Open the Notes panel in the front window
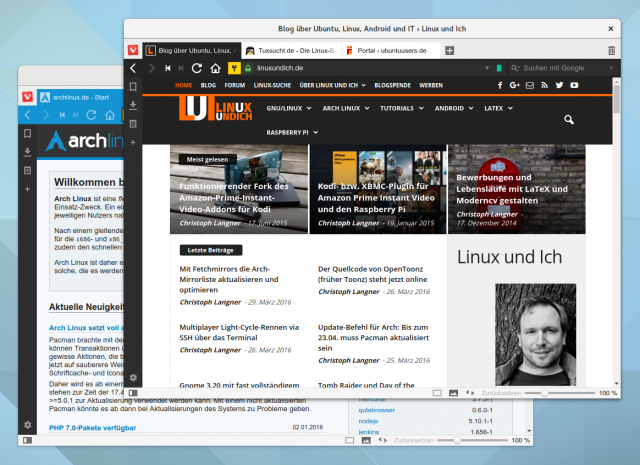This screenshot has width=640, height=465. [x=133, y=124]
